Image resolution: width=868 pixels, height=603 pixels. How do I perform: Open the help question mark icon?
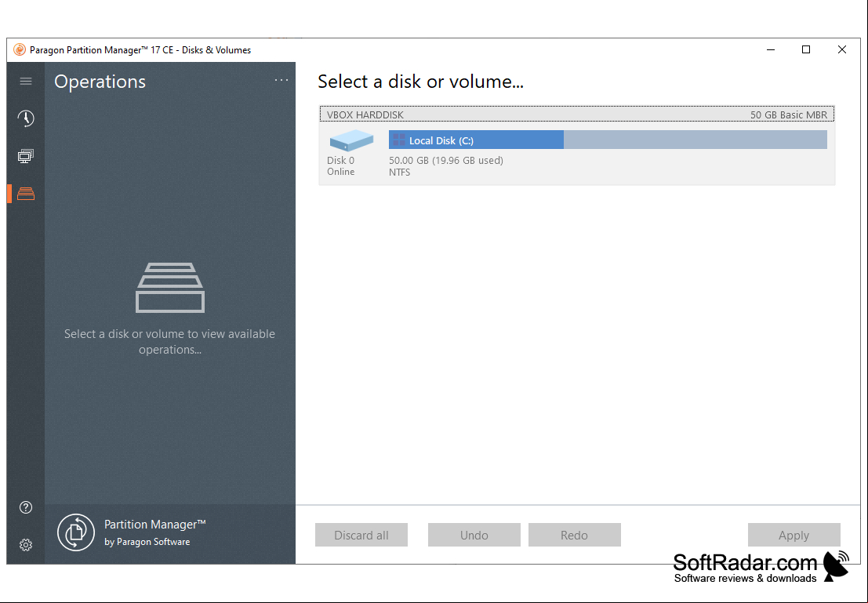(25, 507)
